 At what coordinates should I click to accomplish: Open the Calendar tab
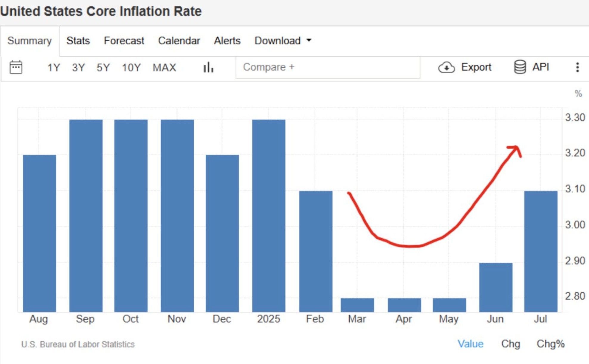tap(179, 41)
